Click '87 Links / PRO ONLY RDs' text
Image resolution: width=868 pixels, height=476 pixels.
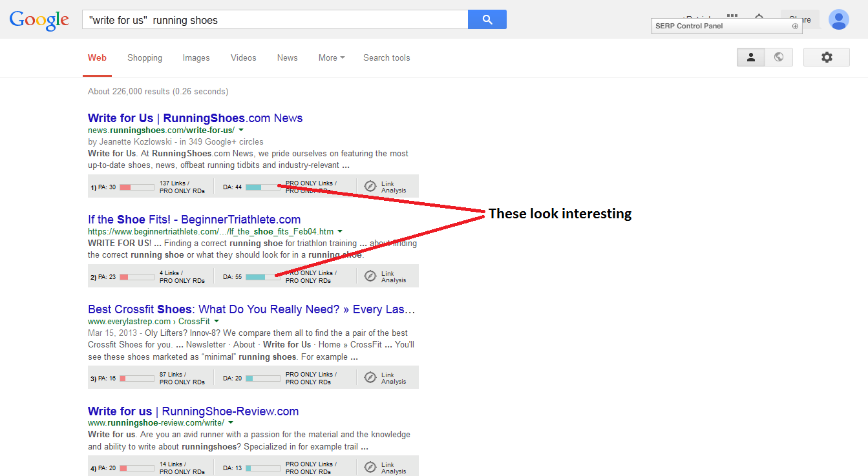click(x=182, y=378)
